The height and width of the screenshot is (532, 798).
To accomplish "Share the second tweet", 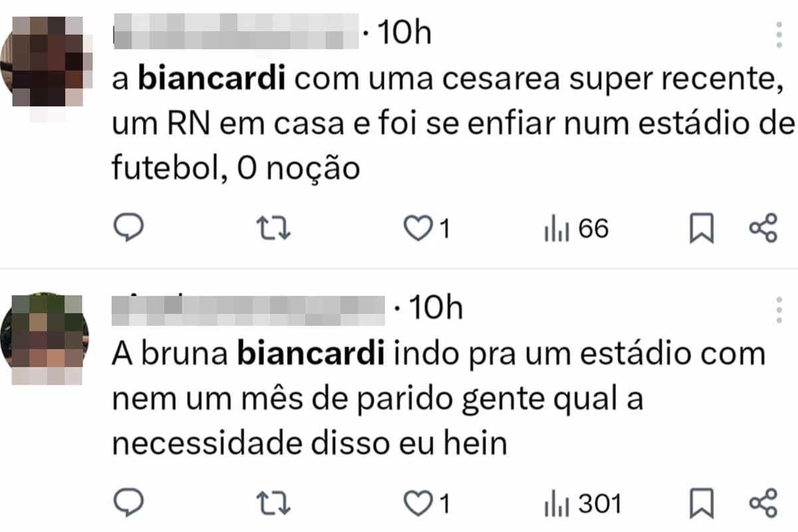I will pos(763,503).
